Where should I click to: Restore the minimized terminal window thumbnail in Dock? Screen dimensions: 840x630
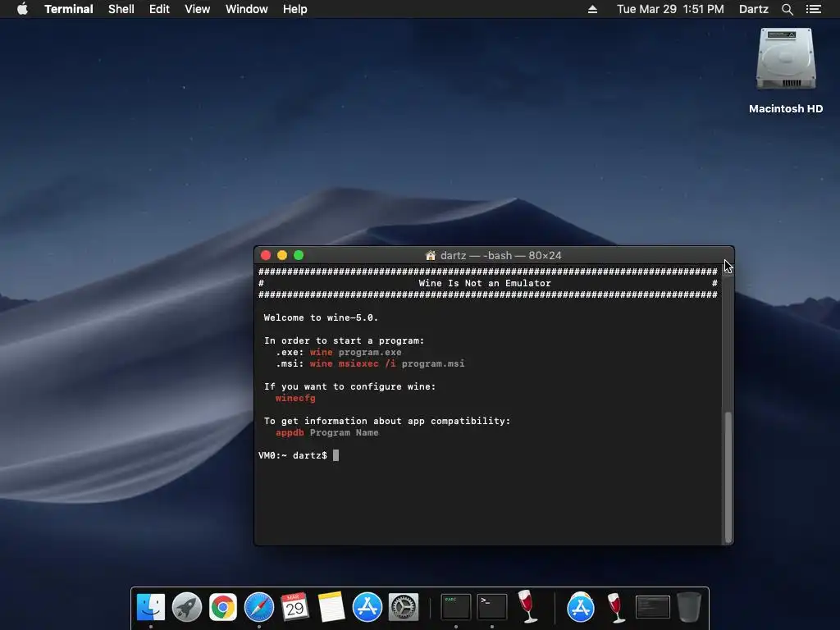652,607
